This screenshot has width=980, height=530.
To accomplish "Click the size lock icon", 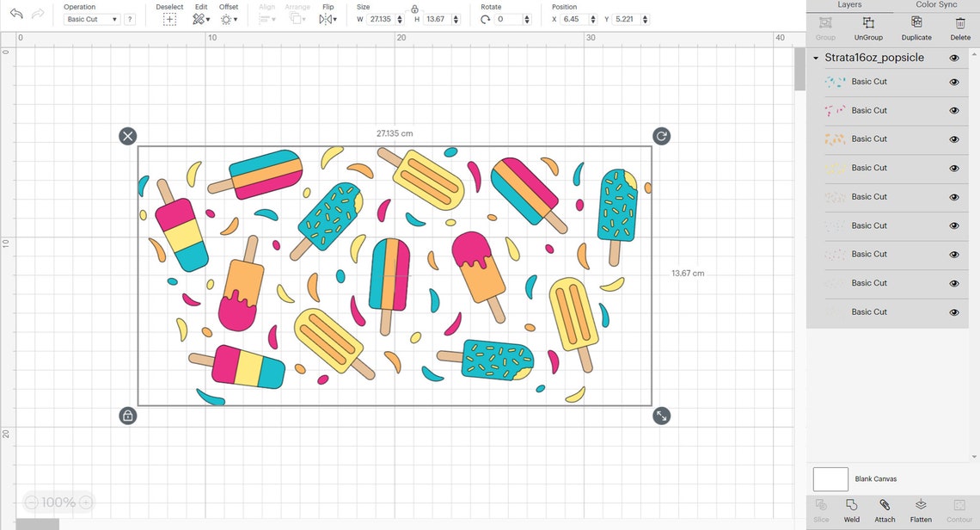I will coord(414,9).
